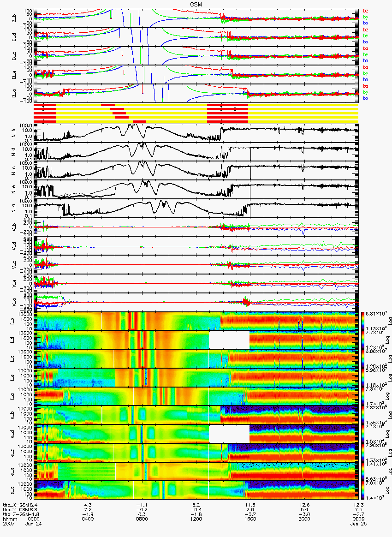Image resolution: width=392 pixels, height=537 pixels.
Task: Click the thc_Y-GSM row label
Action: pyautogui.click(x=15, y=509)
